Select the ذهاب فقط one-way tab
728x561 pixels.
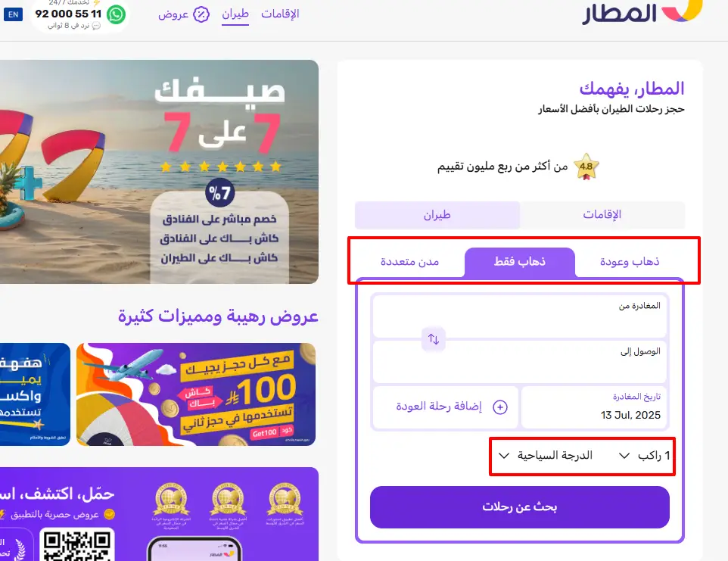[520, 262]
